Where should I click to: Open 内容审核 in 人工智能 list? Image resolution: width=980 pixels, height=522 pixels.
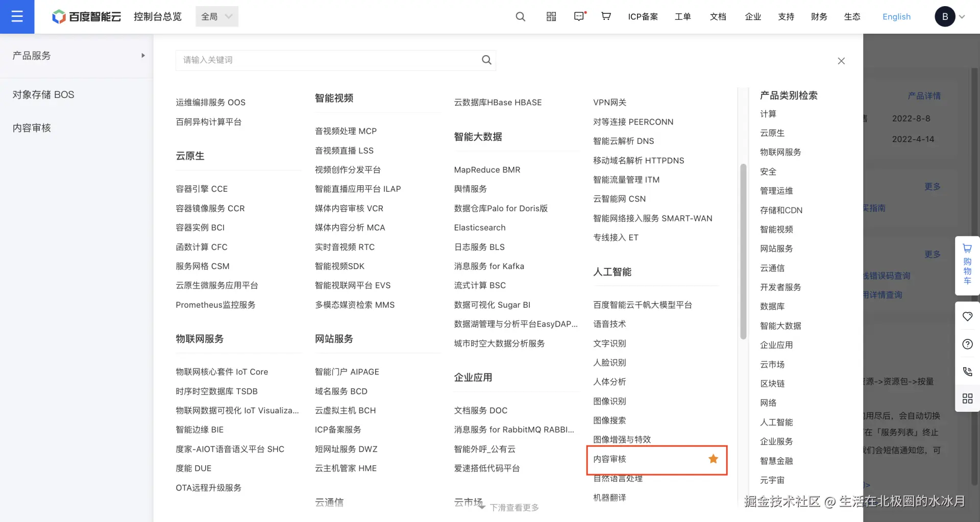[x=609, y=459]
